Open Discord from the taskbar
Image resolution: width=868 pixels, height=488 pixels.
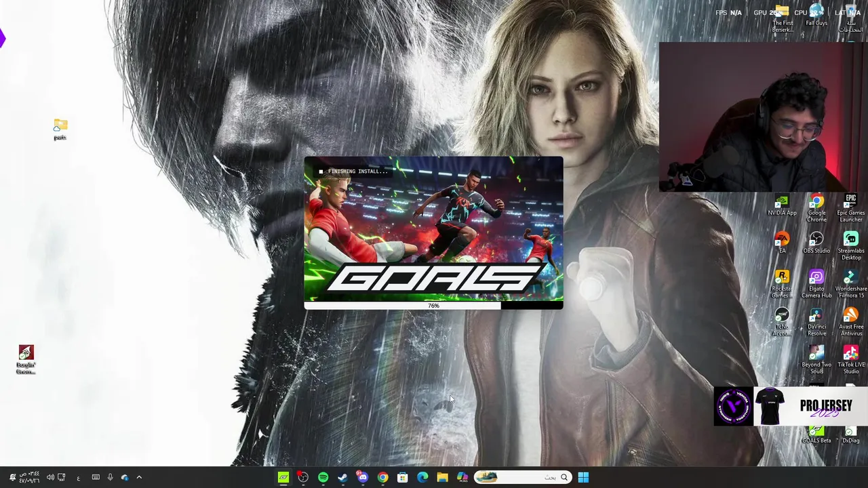coord(363,477)
